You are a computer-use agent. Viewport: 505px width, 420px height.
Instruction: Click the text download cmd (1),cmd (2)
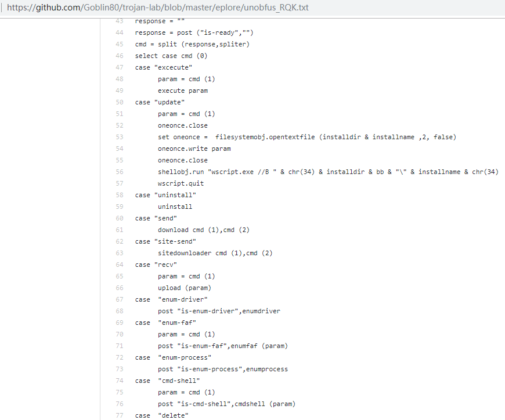204,230
